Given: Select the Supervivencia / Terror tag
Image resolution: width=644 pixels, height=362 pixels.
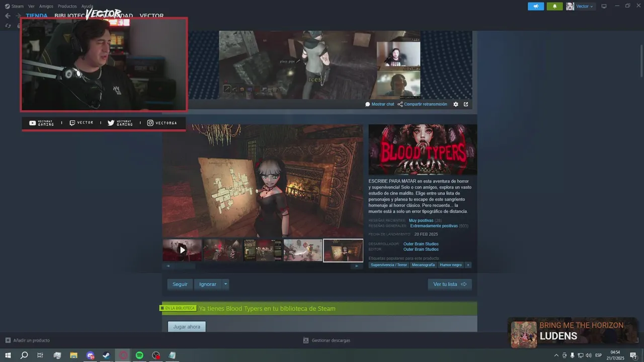Looking at the screenshot, I should pos(389,265).
